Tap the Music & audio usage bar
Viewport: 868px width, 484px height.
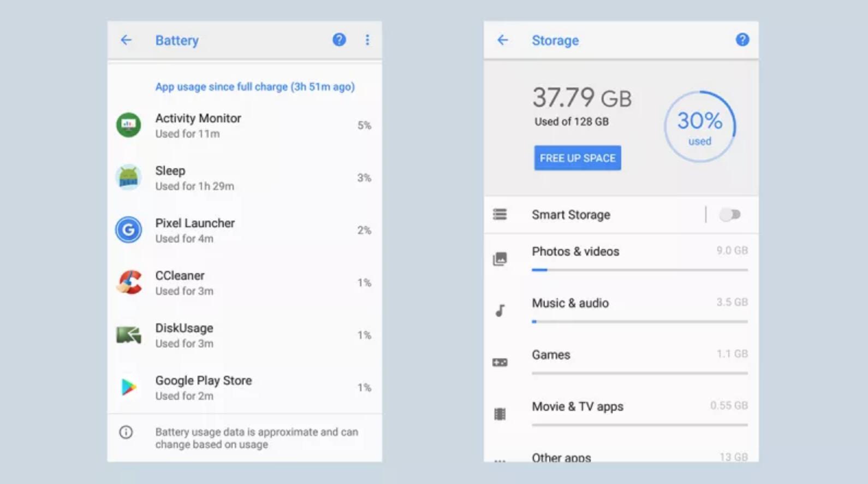point(640,322)
